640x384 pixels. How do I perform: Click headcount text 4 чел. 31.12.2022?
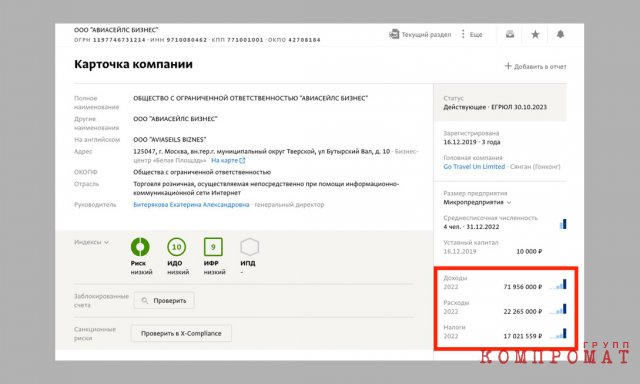471,227
